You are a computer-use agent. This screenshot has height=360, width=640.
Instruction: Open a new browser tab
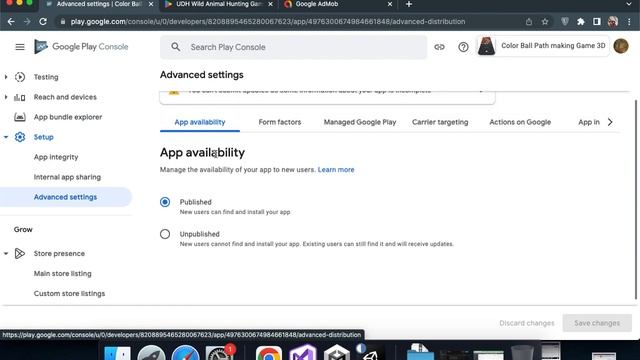point(409,4)
